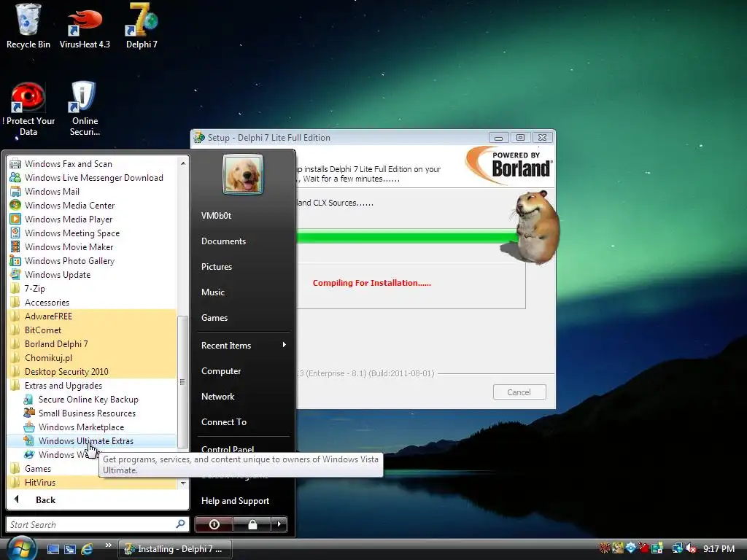This screenshot has width=747, height=560.
Task: Lock the computer with the padlock button
Action: (x=252, y=524)
